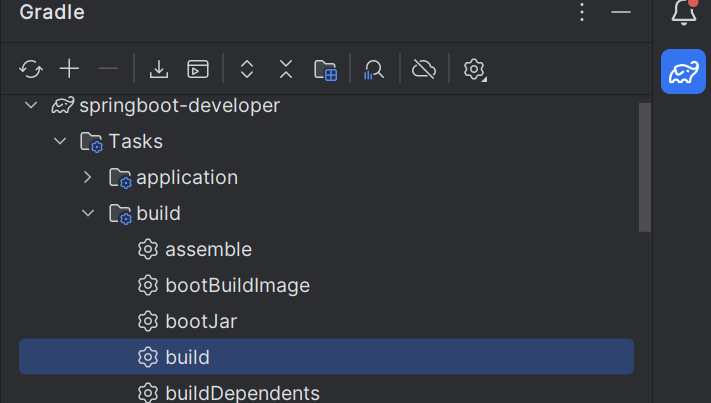Click gear icon beside bootBuildImage
Viewport: 711px width, 403px height.
tap(148, 285)
